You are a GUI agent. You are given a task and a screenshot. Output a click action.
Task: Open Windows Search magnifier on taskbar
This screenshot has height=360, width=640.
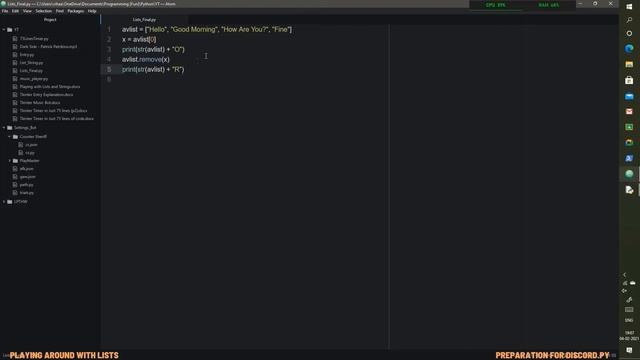point(629,20)
